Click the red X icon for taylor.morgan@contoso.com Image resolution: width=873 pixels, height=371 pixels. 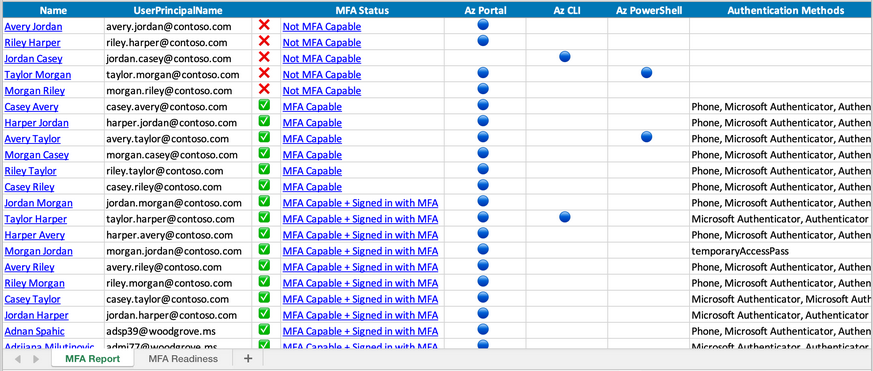(x=264, y=73)
